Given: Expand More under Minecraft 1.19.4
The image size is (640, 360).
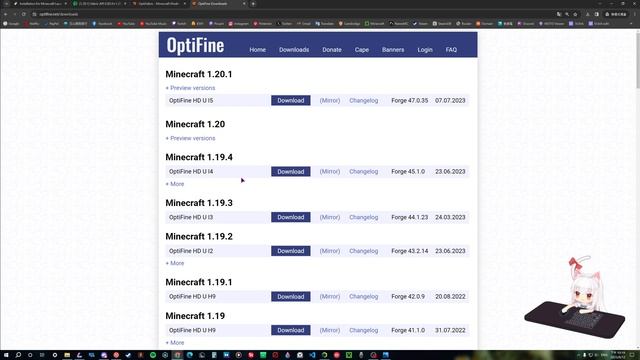Looking at the screenshot, I should 175,184.
